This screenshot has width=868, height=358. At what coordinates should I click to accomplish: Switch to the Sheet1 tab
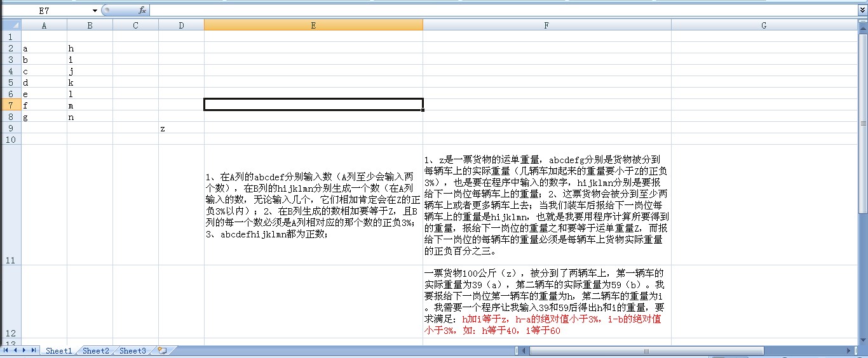point(58,350)
